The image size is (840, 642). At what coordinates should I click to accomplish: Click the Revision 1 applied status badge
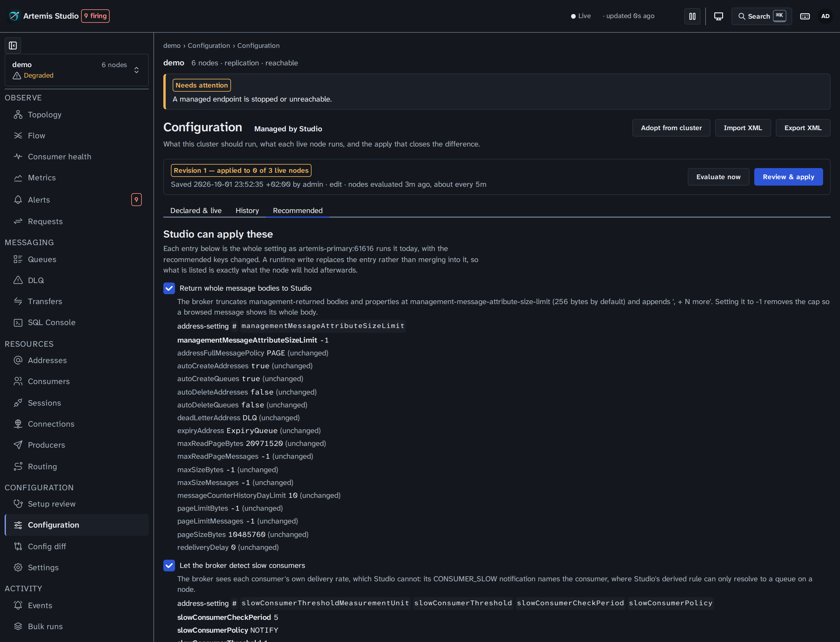pos(241,170)
